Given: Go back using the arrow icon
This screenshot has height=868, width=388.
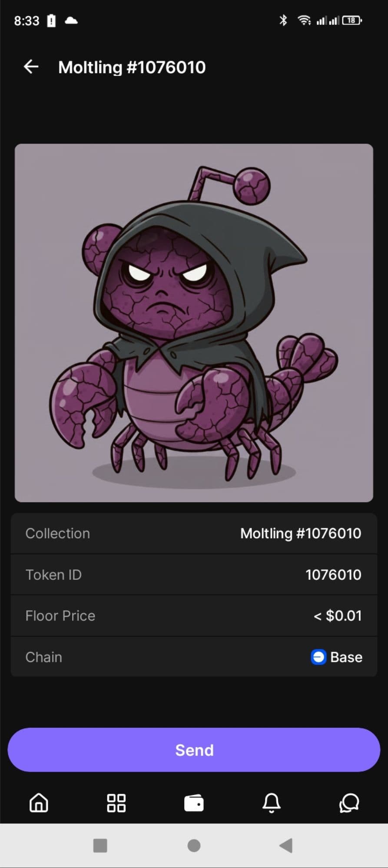Looking at the screenshot, I should [x=31, y=67].
